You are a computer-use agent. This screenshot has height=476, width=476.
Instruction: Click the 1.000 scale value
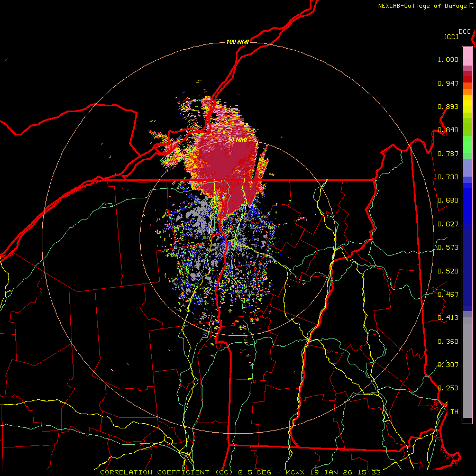click(x=448, y=59)
